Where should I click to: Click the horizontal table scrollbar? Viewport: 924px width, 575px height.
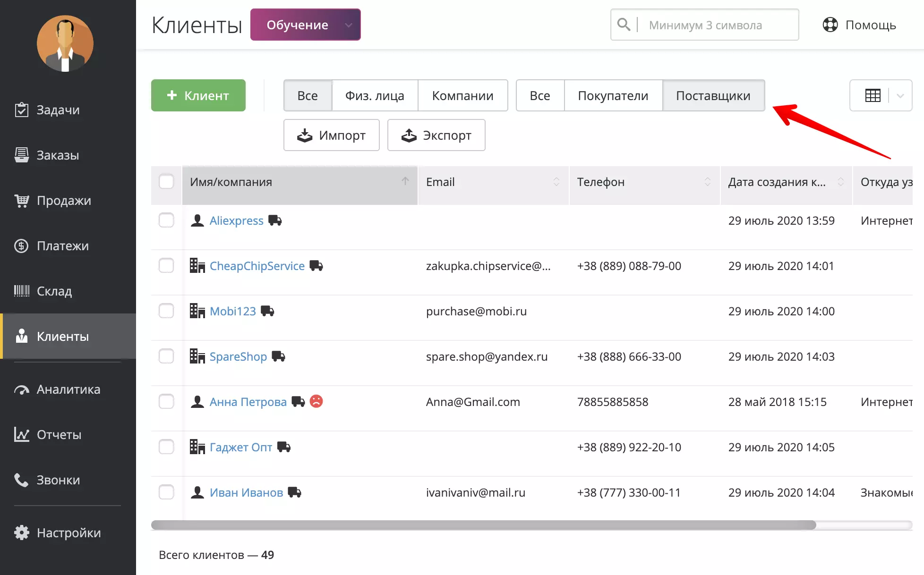click(x=483, y=525)
